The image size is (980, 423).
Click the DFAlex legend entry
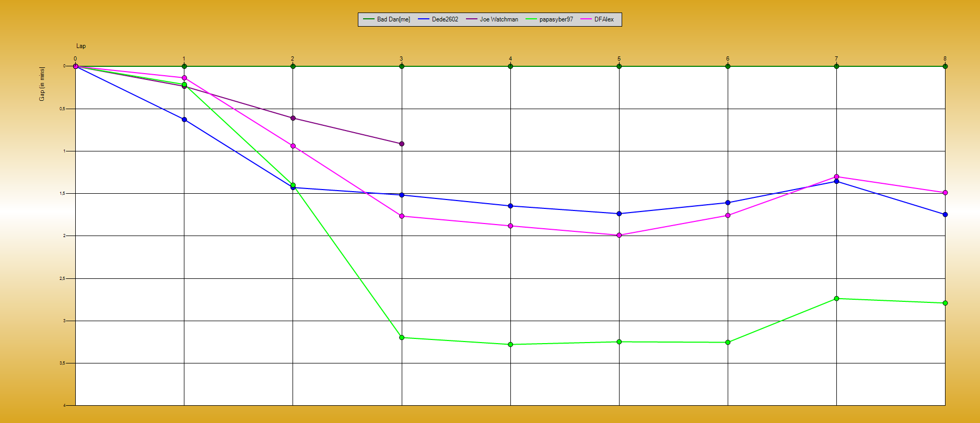(x=597, y=19)
